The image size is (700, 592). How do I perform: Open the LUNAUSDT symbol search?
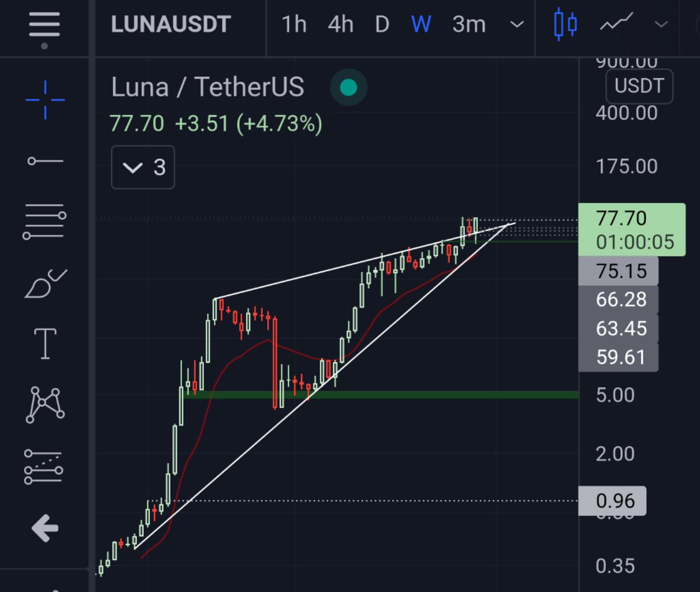pos(171,24)
